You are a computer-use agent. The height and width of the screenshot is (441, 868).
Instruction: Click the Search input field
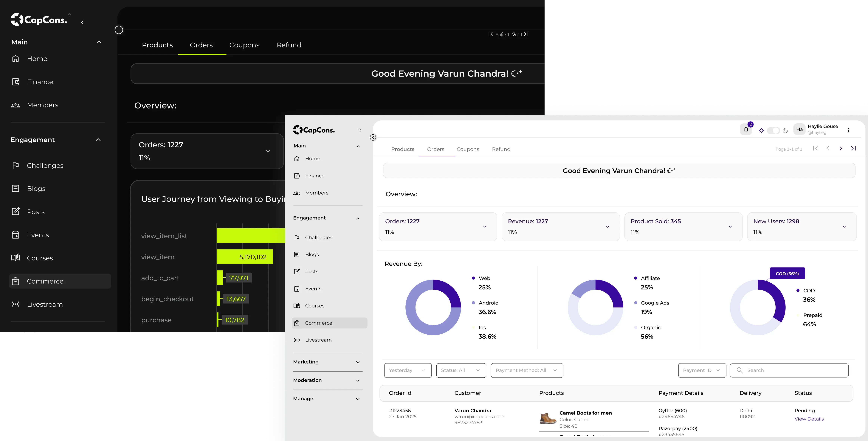[x=789, y=370]
